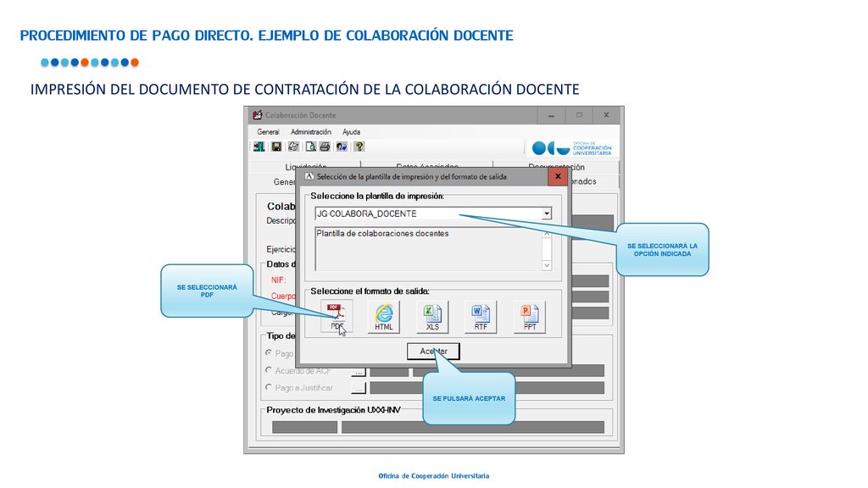
Task: Open the print template dropdown arrow
Action: click(547, 213)
